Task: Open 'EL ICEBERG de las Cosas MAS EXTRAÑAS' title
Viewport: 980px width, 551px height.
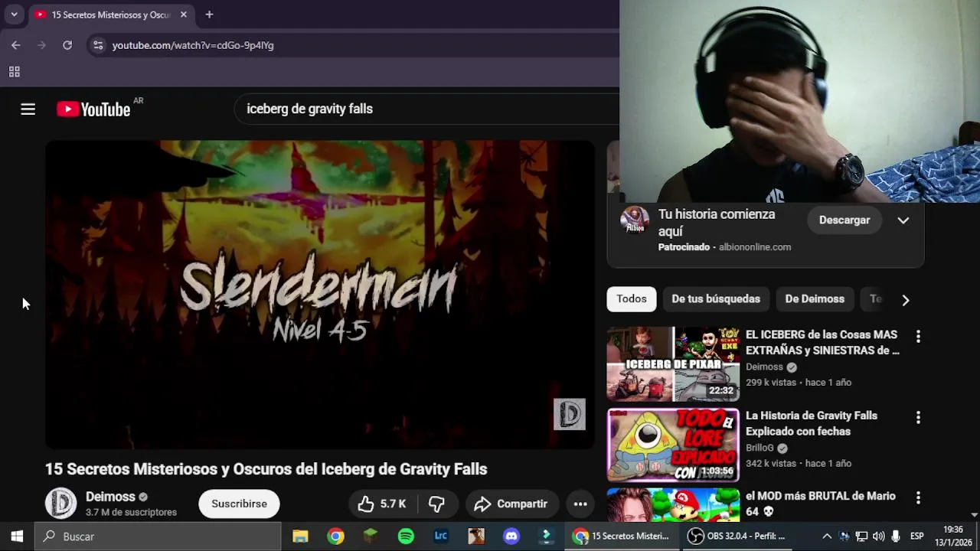Action: click(x=822, y=343)
